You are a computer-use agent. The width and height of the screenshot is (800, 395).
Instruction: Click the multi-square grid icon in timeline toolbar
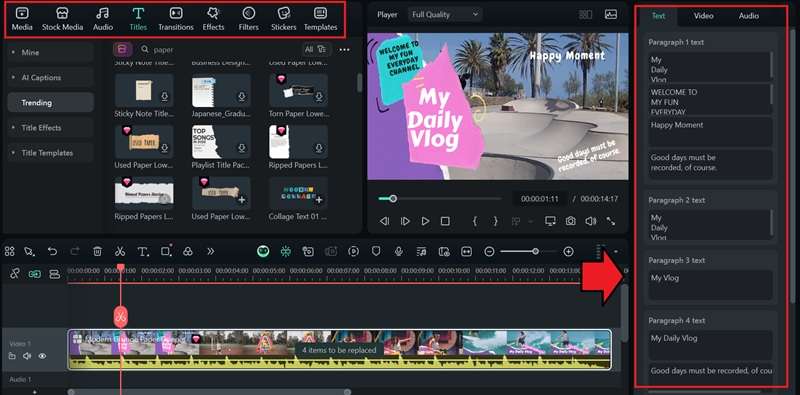[x=9, y=251]
